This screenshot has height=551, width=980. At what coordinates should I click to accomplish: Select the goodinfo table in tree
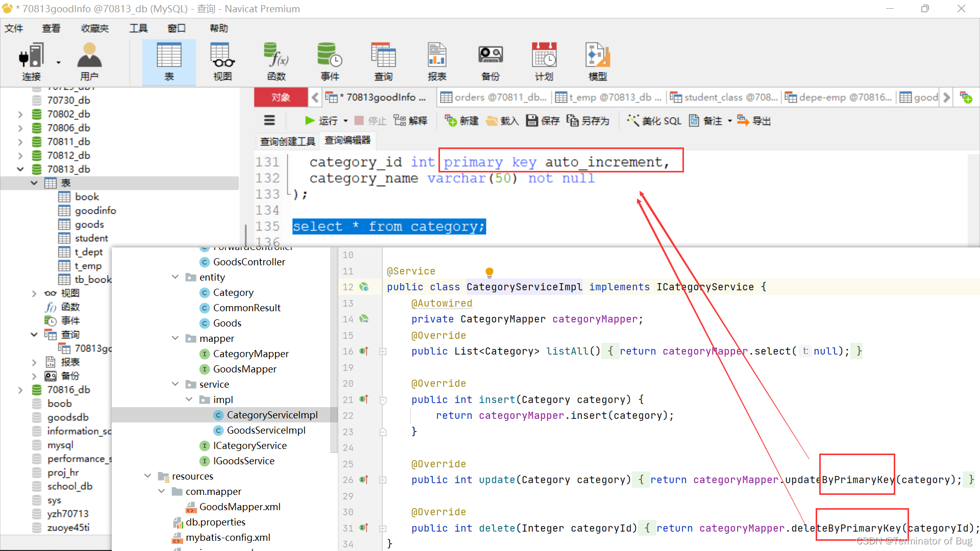pyautogui.click(x=95, y=211)
